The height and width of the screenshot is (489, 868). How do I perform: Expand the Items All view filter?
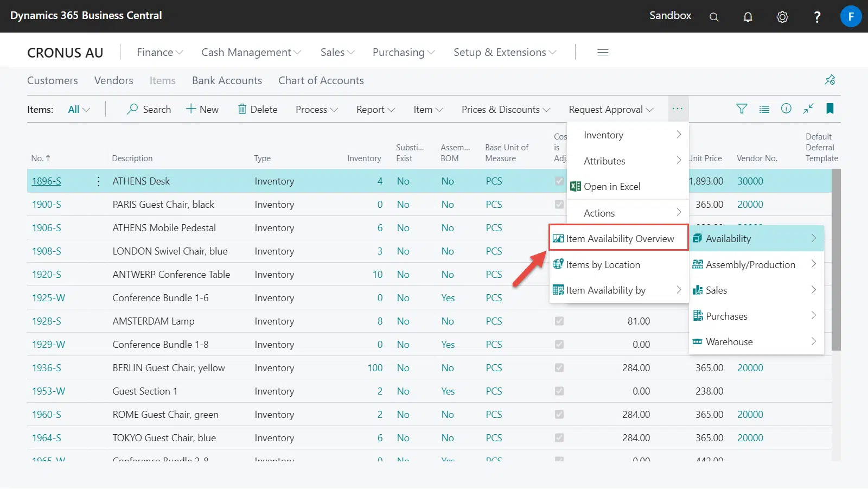point(79,110)
